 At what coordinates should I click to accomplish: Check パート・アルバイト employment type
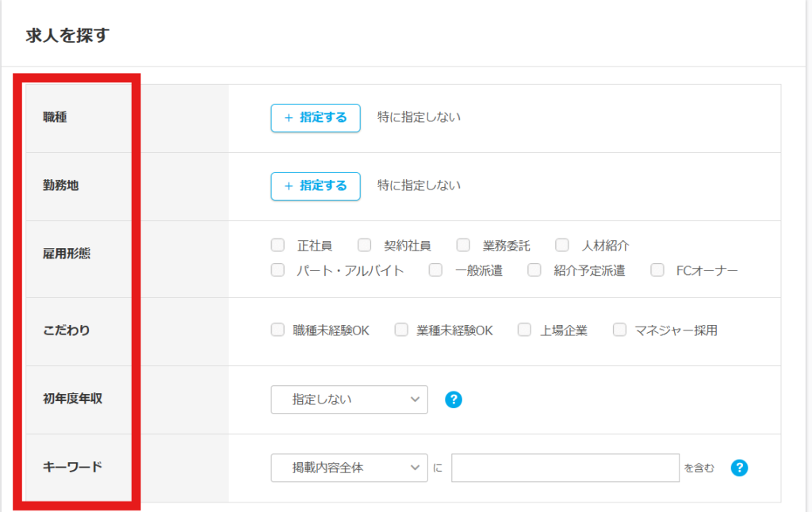pos(278,270)
